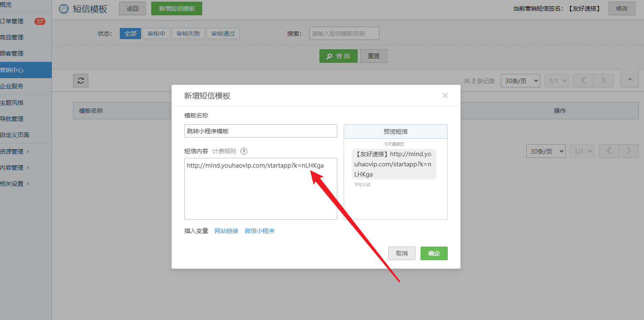
Task: Go to previous page in lower pager
Action: tap(609, 151)
